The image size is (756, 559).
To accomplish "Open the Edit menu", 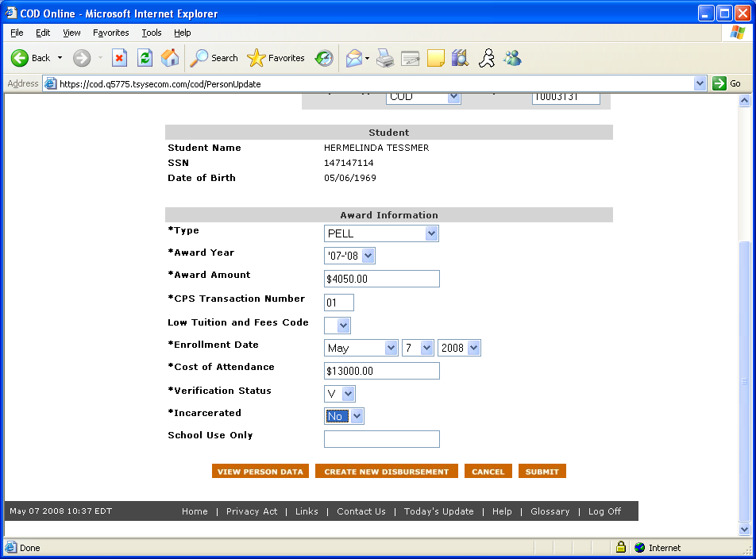I will pyautogui.click(x=43, y=33).
